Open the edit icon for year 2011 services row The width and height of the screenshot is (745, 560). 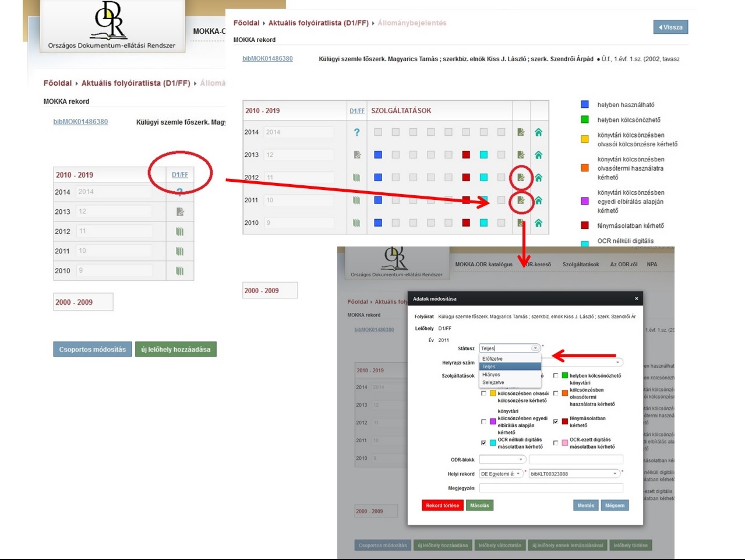click(x=521, y=200)
